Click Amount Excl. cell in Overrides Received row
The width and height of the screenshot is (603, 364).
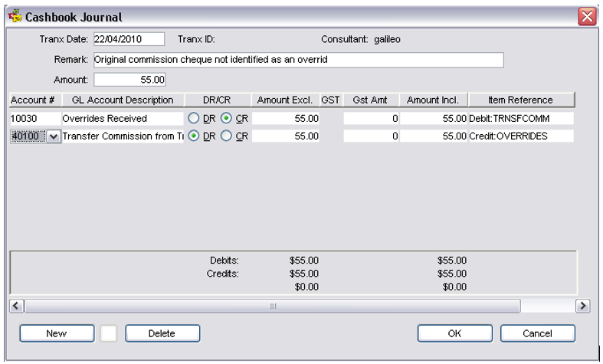[285, 119]
